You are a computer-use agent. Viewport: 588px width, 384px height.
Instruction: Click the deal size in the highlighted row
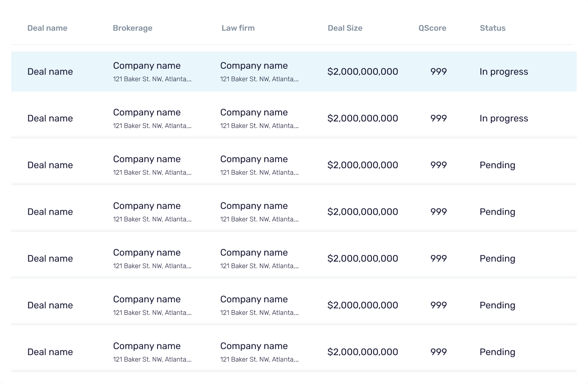coord(362,72)
